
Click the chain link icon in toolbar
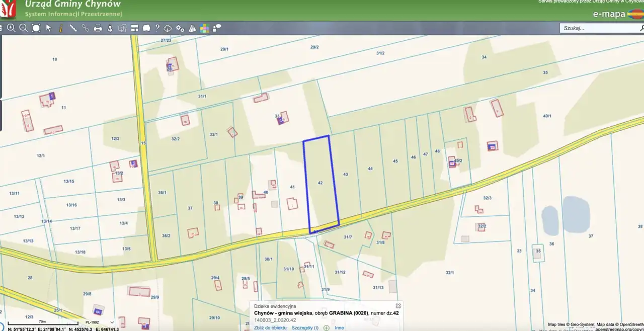86,28
